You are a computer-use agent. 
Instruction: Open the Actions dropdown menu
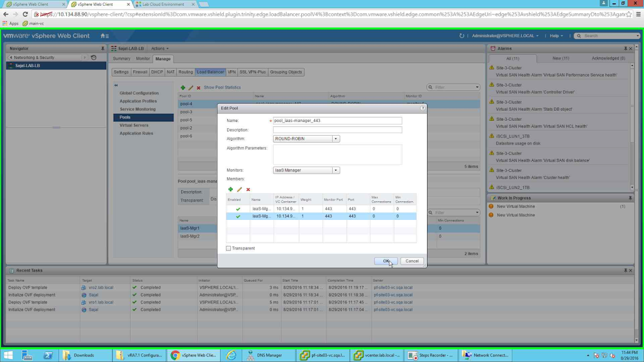[x=160, y=48]
